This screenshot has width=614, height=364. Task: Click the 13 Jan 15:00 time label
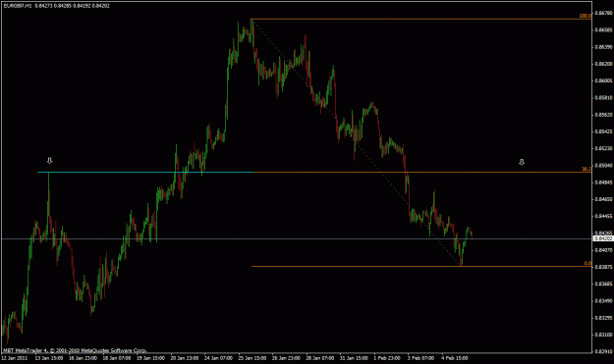(x=49, y=358)
